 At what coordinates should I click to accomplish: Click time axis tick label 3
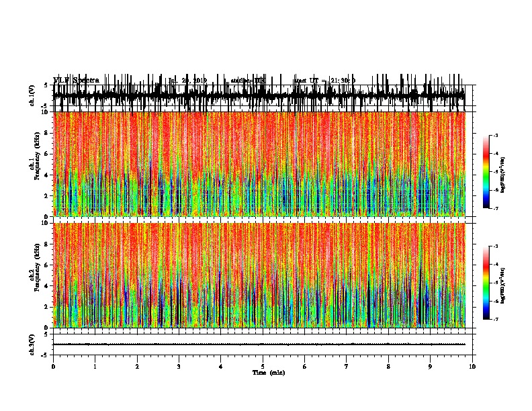coord(179,367)
